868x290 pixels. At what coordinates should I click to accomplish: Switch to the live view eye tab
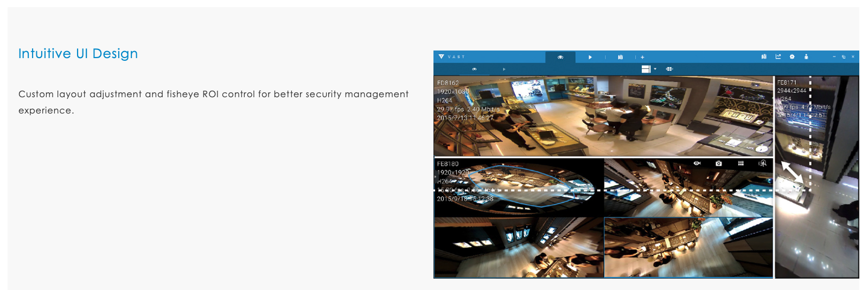[x=560, y=57]
